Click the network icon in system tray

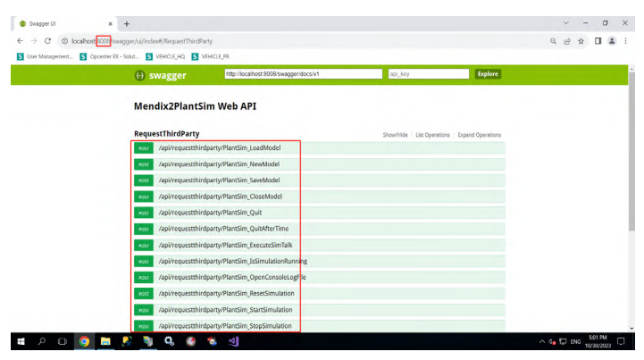pyautogui.click(x=563, y=341)
